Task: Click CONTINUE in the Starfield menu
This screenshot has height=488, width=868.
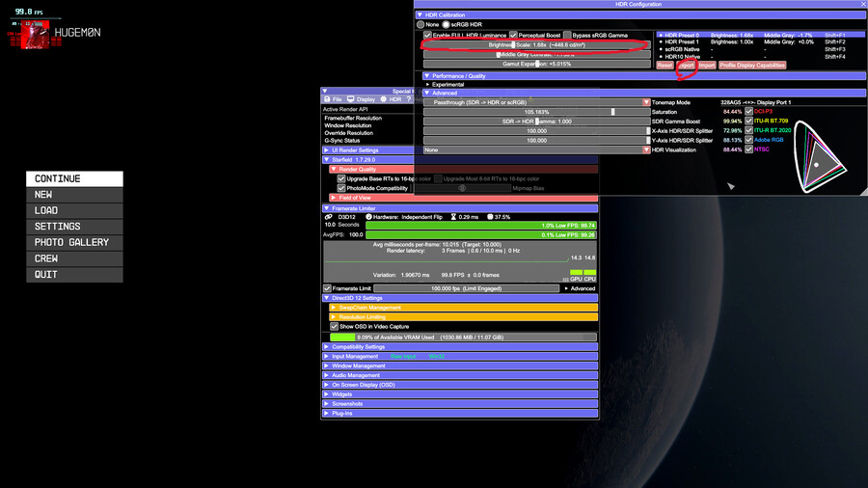Action: pyautogui.click(x=74, y=178)
